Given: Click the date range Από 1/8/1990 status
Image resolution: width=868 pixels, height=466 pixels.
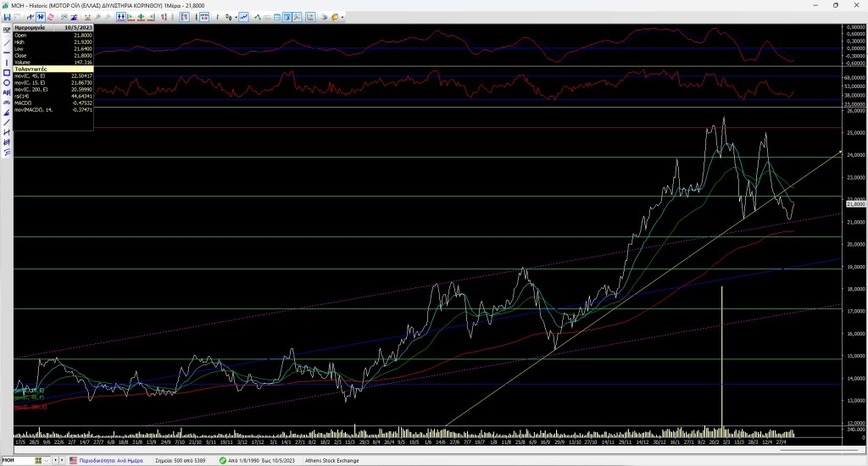Looking at the screenshot, I should tap(248, 461).
